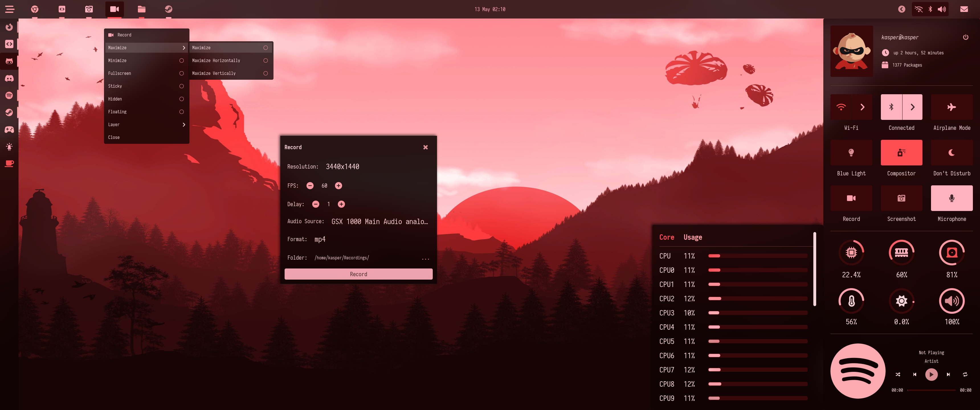Toggle the Compositor tile
Viewport: 980px width, 410px height.
(901, 153)
